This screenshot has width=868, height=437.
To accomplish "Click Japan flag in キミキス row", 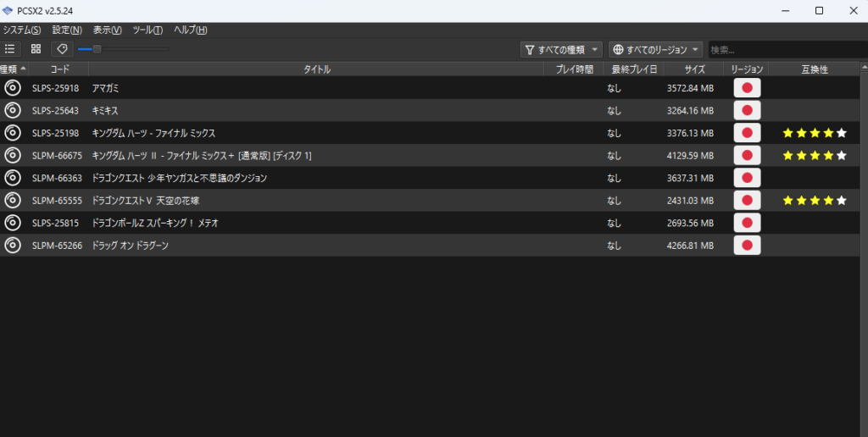I will pyautogui.click(x=747, y=111).
